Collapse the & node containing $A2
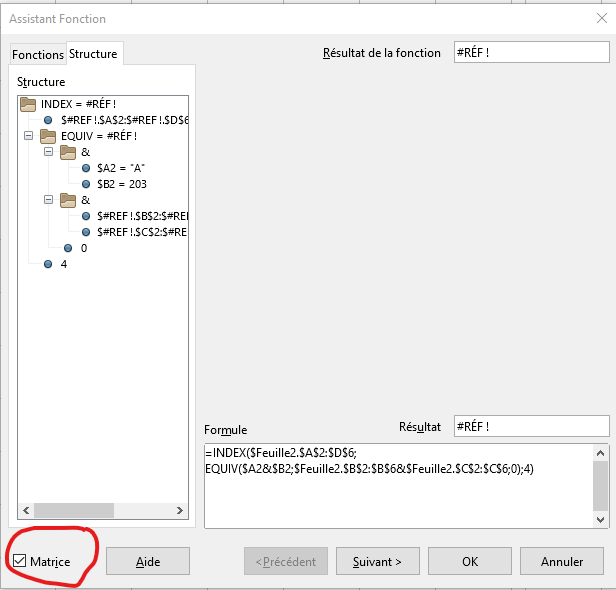616x590 pixels. tap(48, 152)
